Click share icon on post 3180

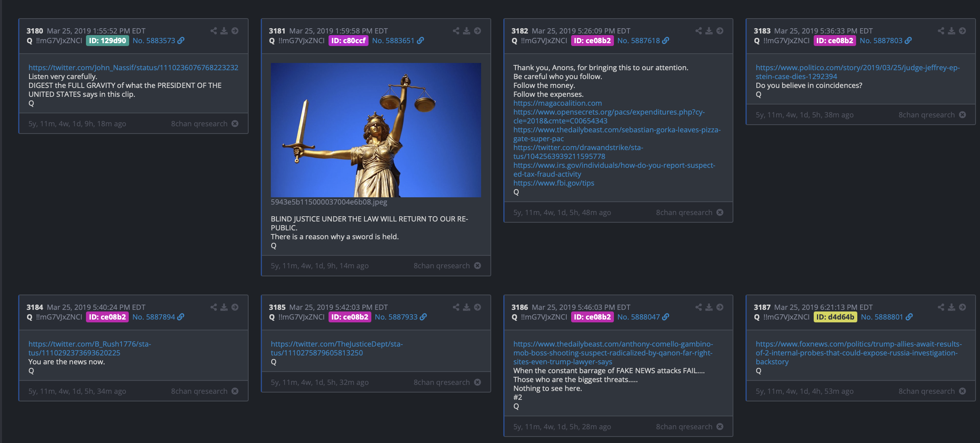point(214,31)
